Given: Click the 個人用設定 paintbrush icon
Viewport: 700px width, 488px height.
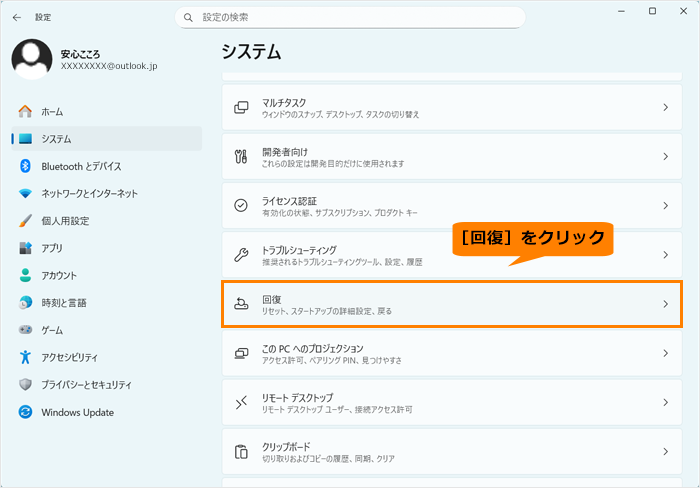Looking at the screenshot, I should pos(25,221).
